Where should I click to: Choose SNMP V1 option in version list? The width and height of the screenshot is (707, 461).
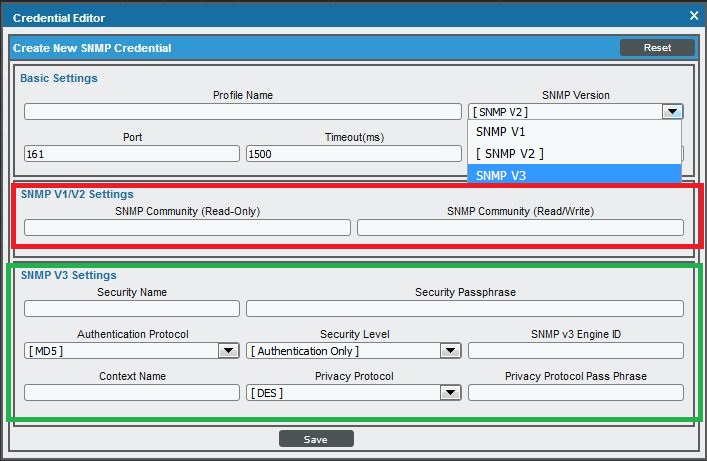[x=574, y=131]
